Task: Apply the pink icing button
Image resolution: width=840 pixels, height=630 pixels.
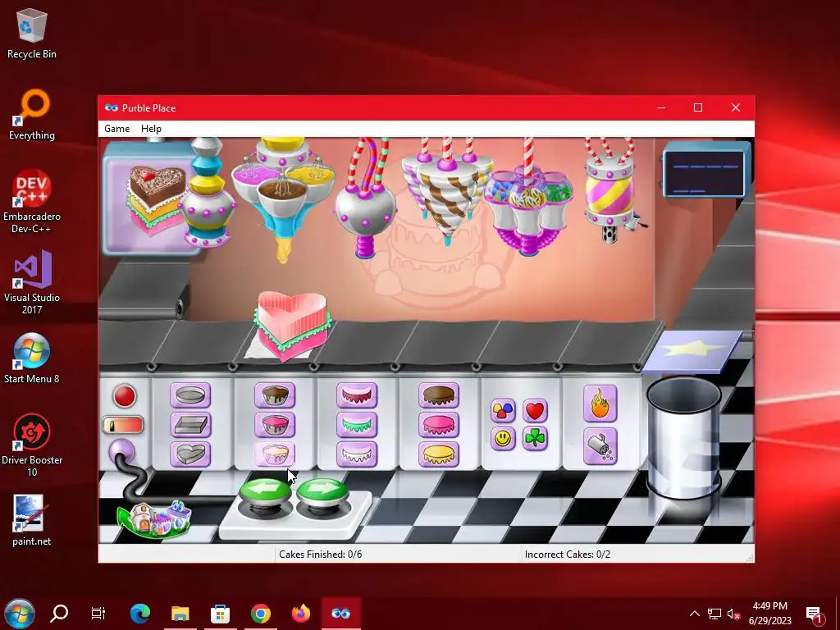Action: click(439, 426)
